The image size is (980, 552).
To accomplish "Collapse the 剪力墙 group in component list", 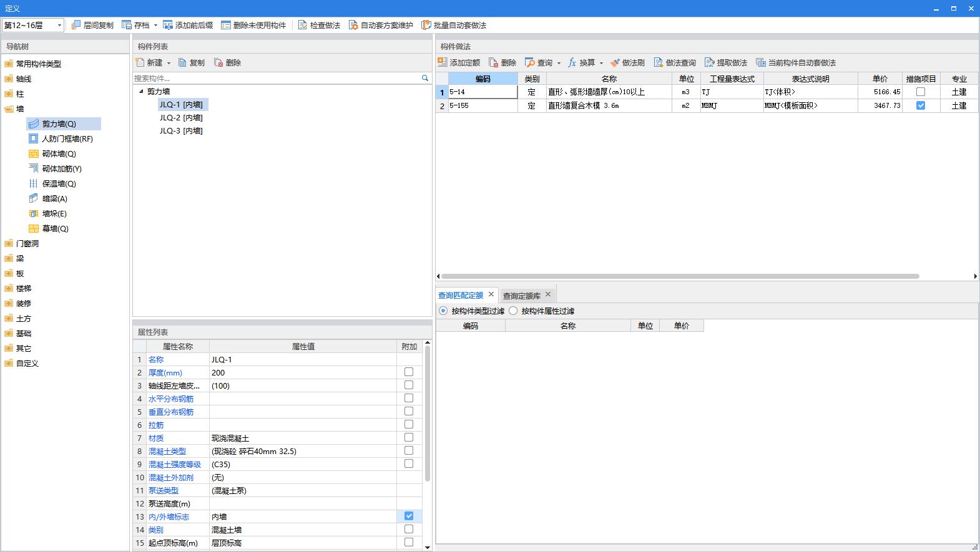I will pos(141,91).
